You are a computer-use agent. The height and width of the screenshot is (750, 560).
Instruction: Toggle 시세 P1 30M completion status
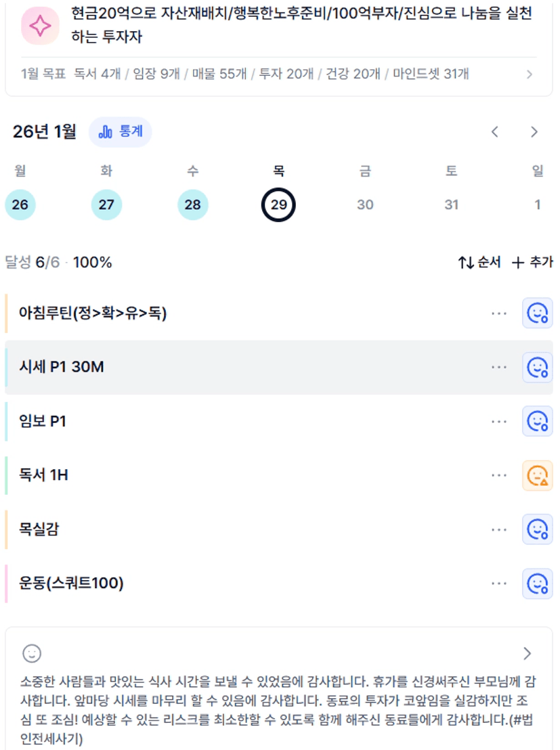point(537,368)
